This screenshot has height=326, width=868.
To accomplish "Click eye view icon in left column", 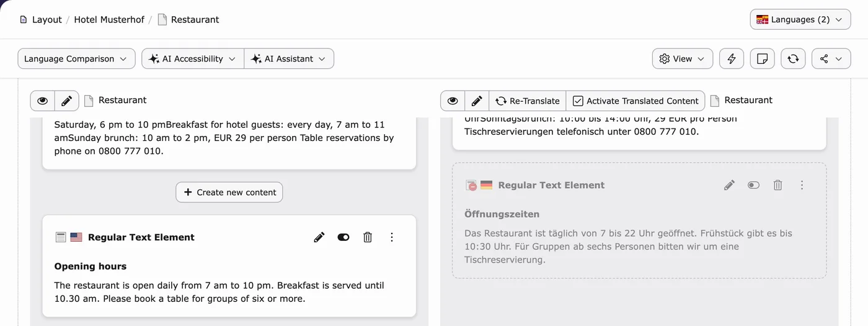I will point(42,101).
